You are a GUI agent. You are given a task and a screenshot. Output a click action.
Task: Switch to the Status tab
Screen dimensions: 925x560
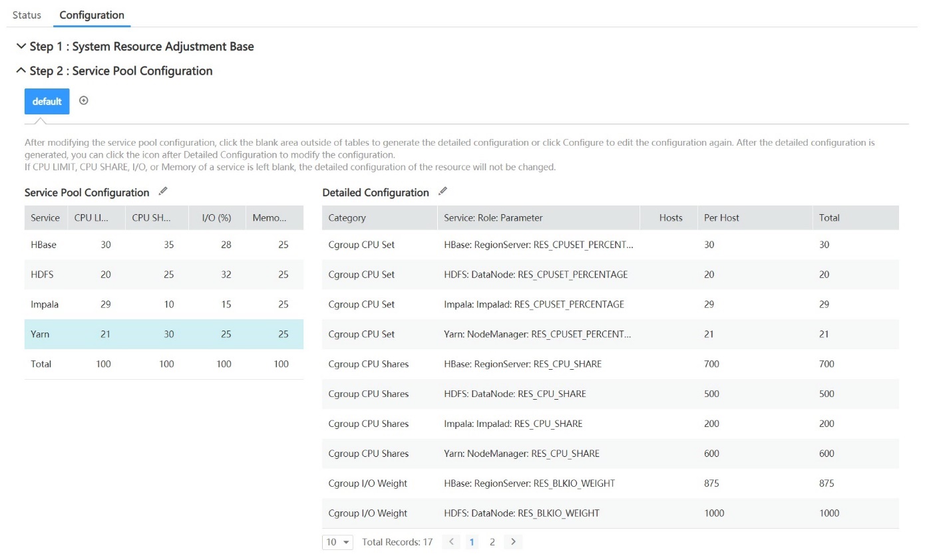pyautogui.click(x=27, y=15)
